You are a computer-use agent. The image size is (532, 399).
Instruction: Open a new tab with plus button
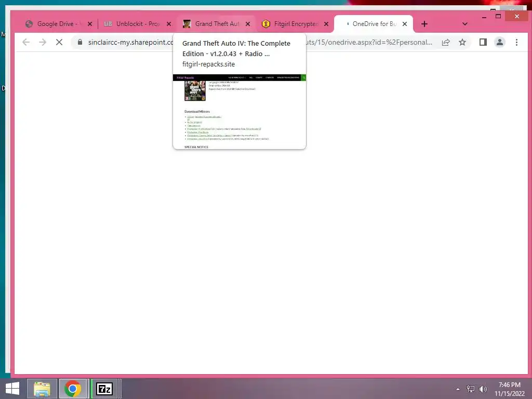click(x=424, y=24)
